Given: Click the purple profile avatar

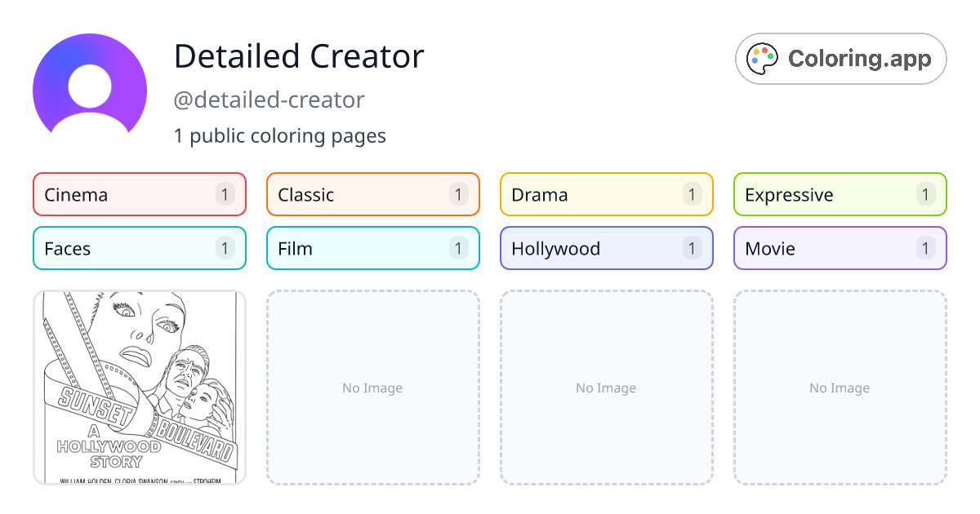Looking at the screenshot, I should click(x=90, y=83).
